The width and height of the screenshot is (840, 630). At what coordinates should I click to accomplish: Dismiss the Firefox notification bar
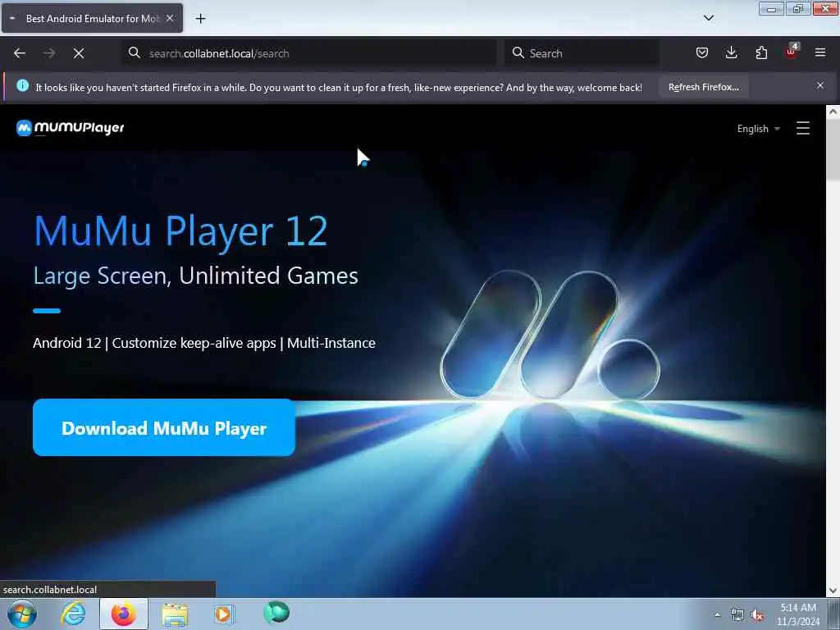[820, 85]
